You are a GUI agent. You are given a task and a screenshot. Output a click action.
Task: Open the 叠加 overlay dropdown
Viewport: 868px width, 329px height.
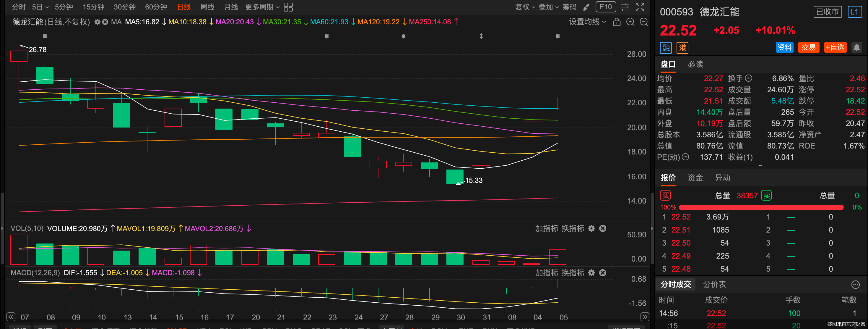tap(549, 7)
